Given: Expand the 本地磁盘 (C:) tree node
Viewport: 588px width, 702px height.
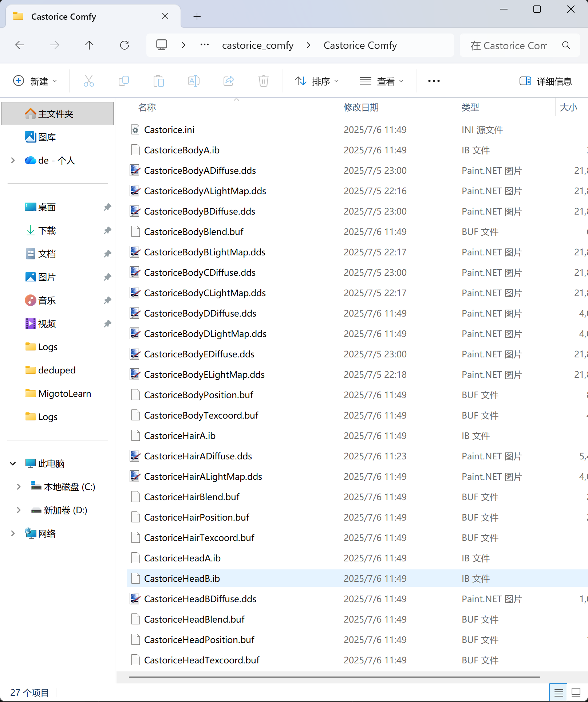Looking at the screenshot, I should [x=19, y=487].
